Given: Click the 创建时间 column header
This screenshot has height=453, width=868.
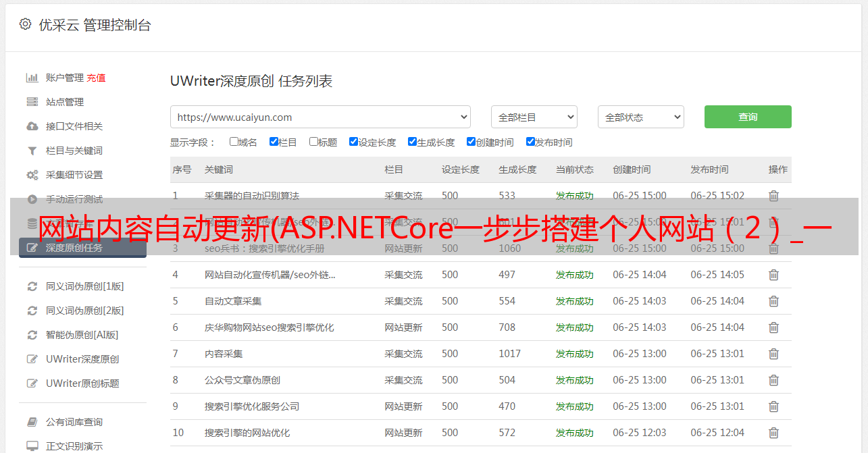Looking at the screenshot, I should (632, 169).
